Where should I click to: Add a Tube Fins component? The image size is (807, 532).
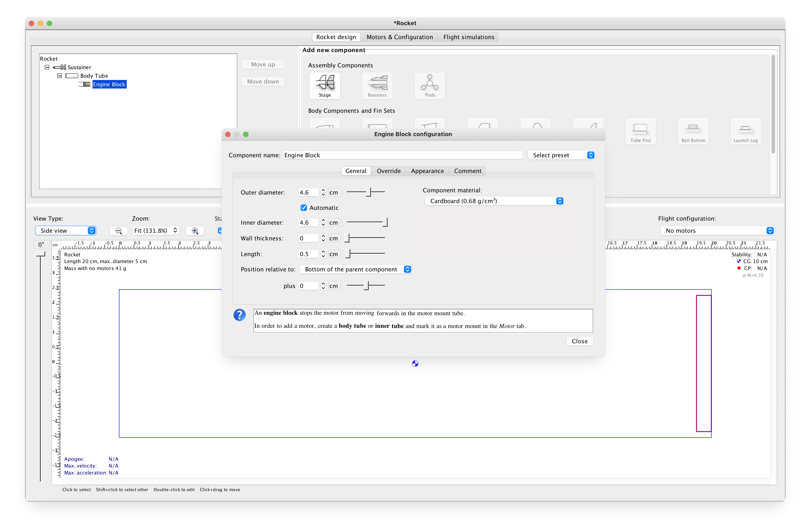click(x=641, y=131)
